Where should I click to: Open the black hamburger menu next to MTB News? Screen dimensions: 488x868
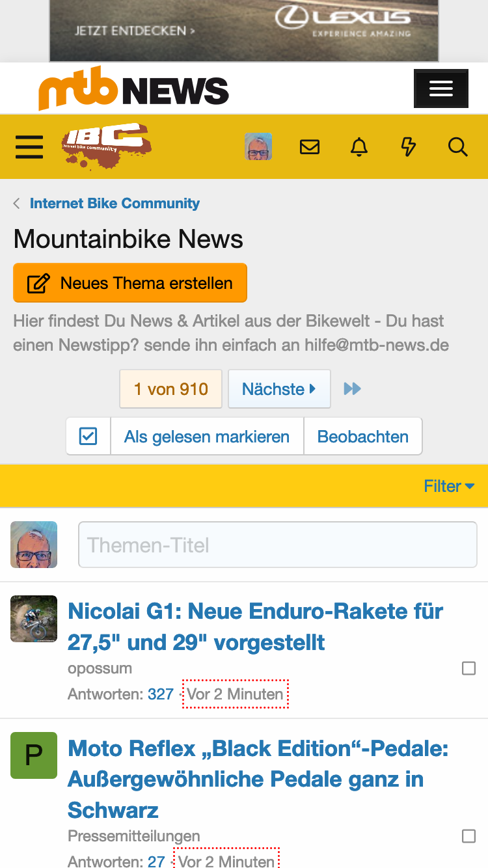point(441,88)
